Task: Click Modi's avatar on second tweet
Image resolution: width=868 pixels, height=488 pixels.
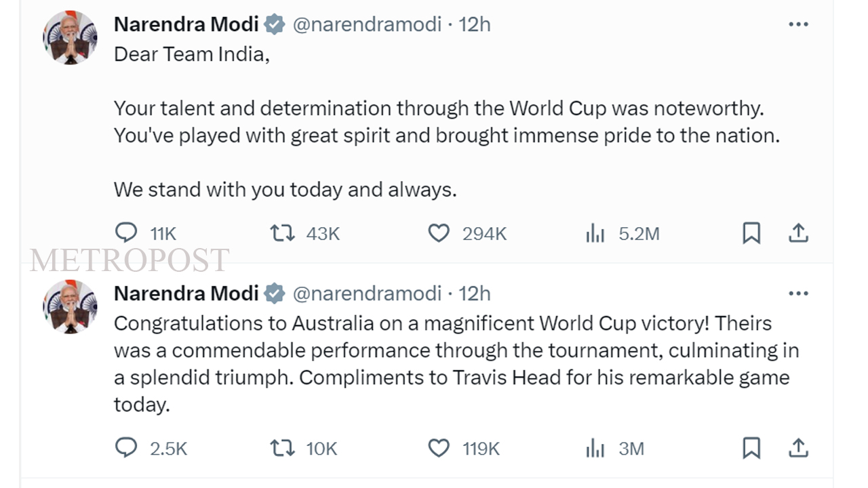Action: click(x=70, y=306)
